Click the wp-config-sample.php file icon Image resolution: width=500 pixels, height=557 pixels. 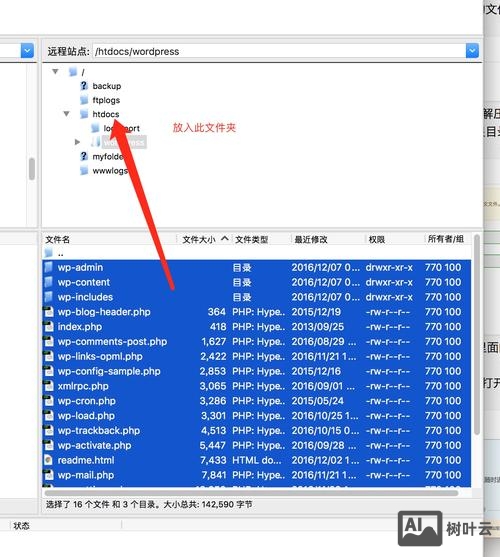click(49, 371)
